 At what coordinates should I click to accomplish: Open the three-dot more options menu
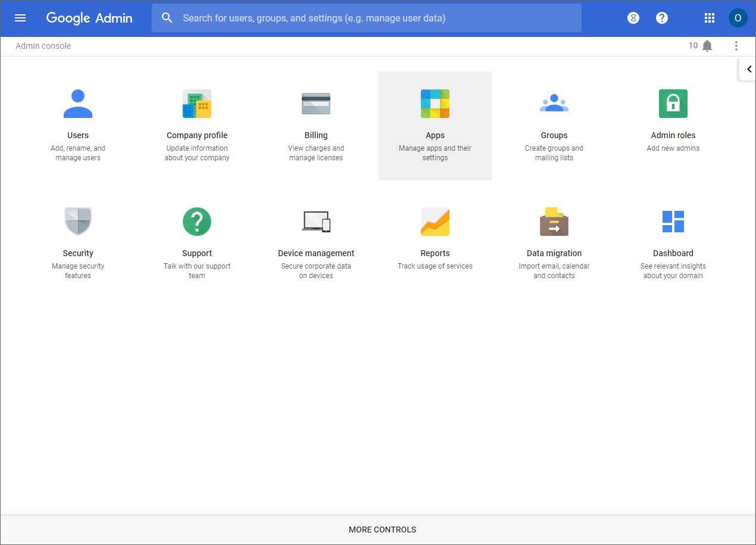point(736,46)
